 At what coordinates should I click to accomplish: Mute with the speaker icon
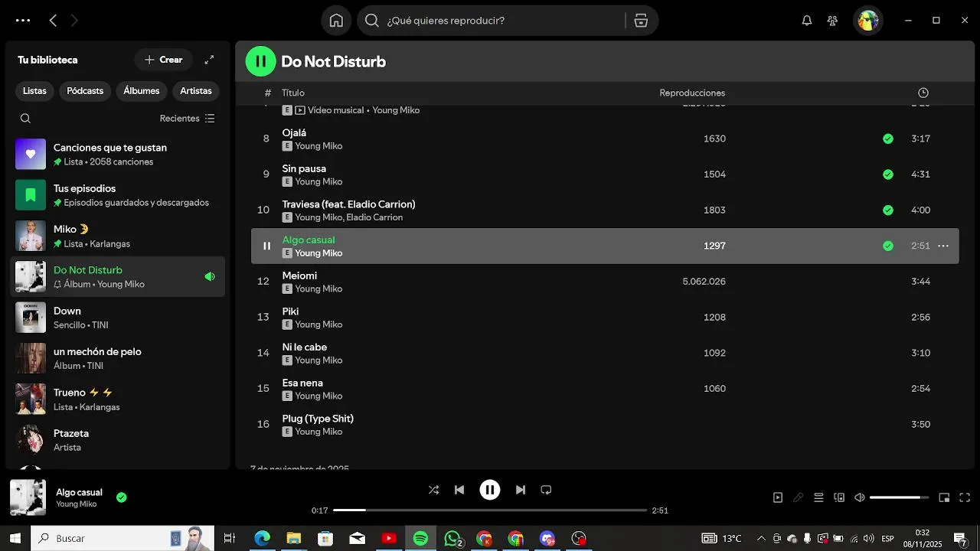click(860, 497)
